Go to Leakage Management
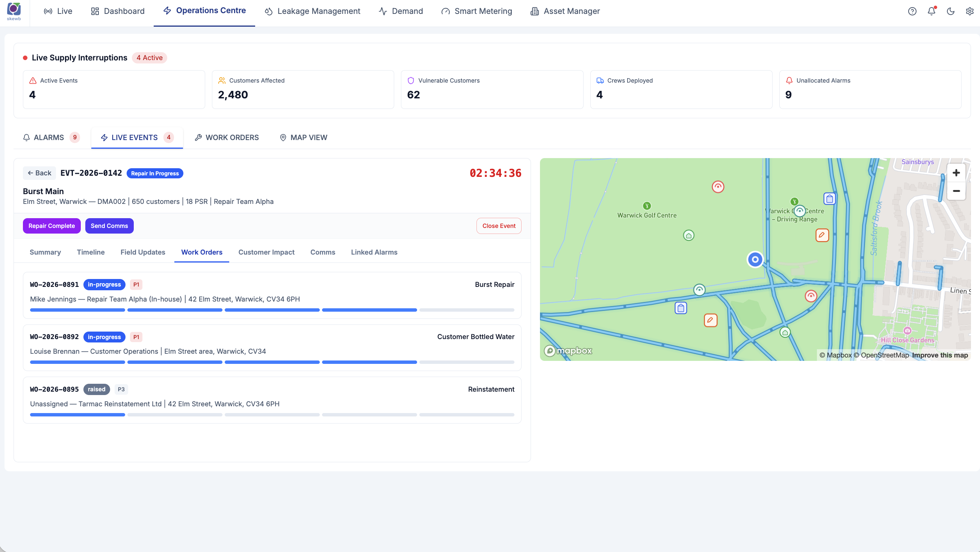 312,11
